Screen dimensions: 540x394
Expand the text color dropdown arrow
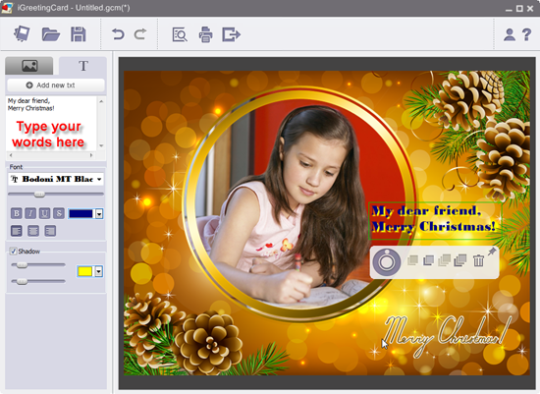point(99,214)
